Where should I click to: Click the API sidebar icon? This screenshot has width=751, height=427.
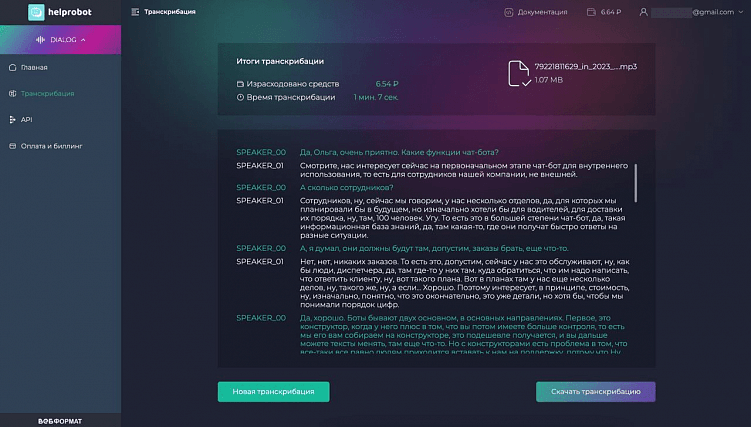12,120
